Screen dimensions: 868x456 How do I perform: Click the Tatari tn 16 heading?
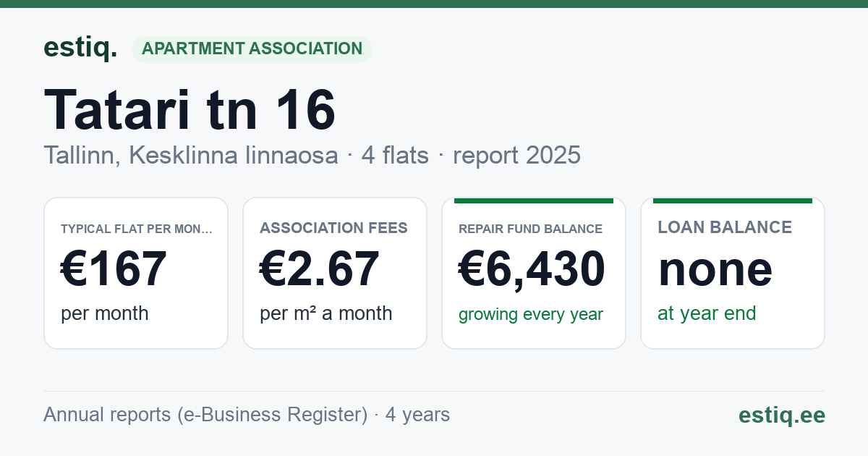(190, 110)
